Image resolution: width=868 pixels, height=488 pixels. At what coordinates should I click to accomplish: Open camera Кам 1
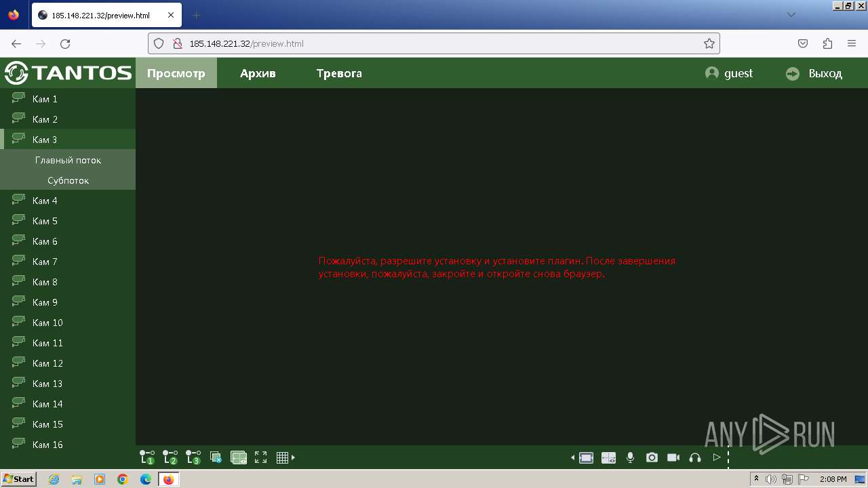[68, 99]
